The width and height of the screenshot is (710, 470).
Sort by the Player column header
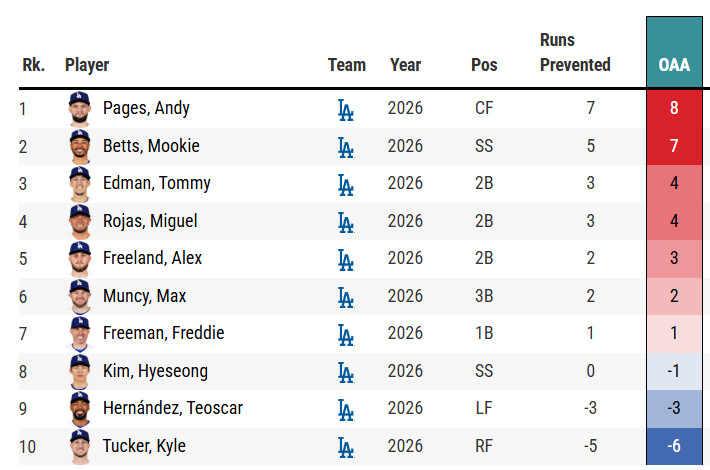(x=87, y=65)
